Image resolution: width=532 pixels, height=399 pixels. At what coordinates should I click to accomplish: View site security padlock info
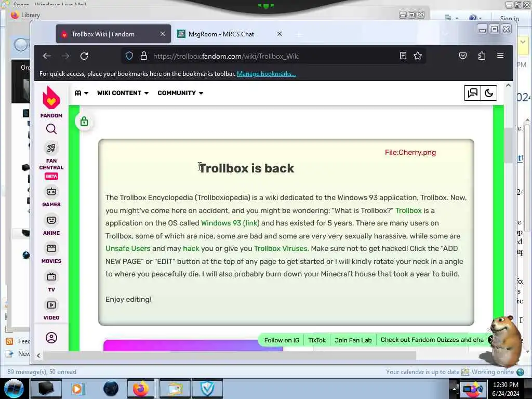click(144, 56)
